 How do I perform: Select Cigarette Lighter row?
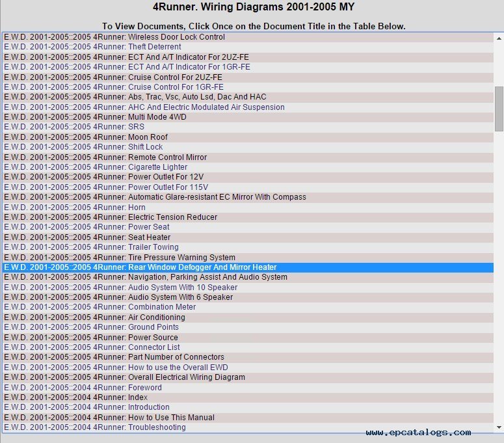point(248,167)
